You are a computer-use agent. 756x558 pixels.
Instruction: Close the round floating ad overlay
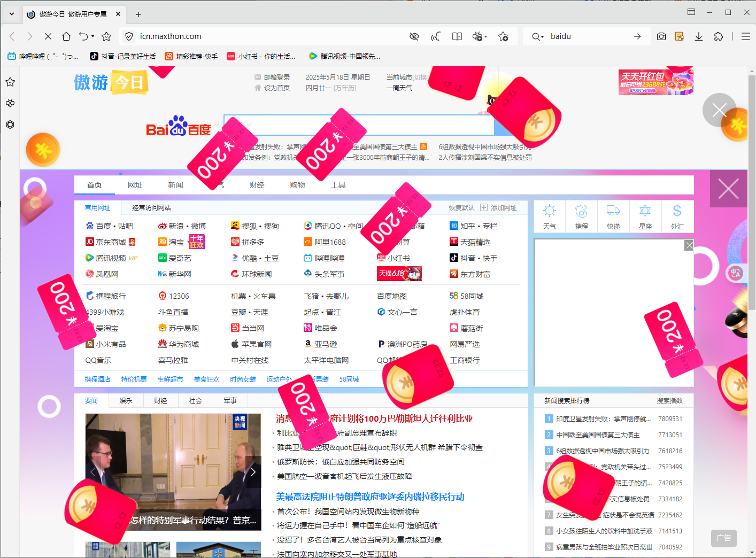coord(719,110)
